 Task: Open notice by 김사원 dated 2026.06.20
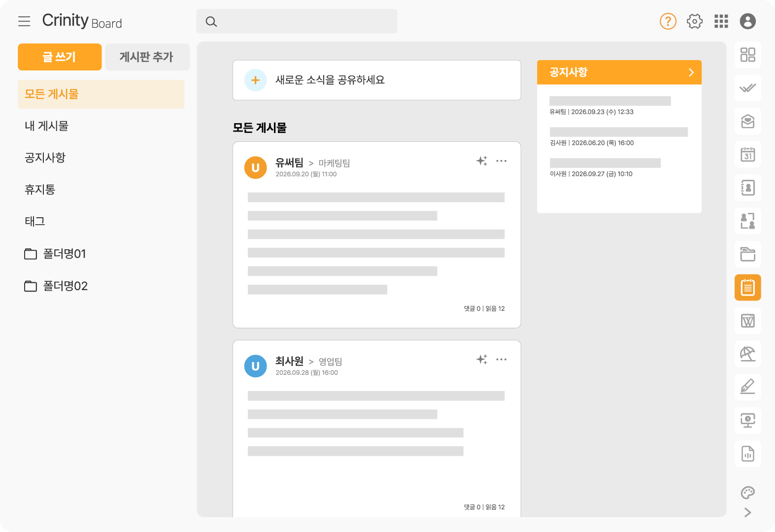click(618, 137)
